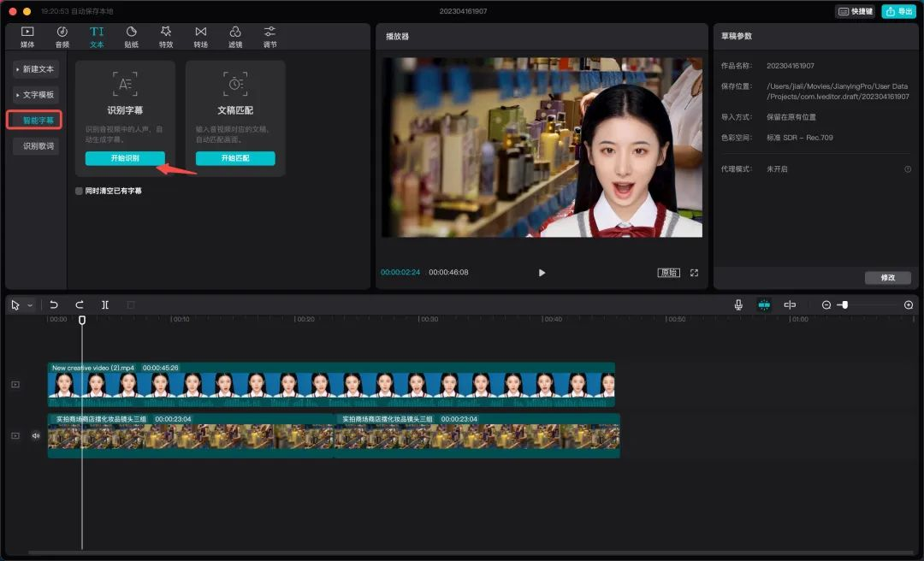Screen dimensions: 924x561
Task: Toggle the timeline magnetic snap icon
Action: (764, 304)
